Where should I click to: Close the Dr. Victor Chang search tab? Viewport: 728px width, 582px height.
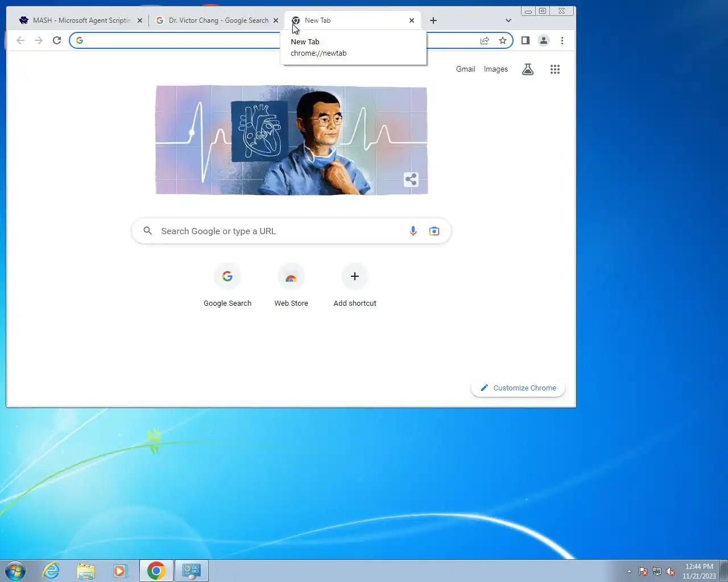276,20
